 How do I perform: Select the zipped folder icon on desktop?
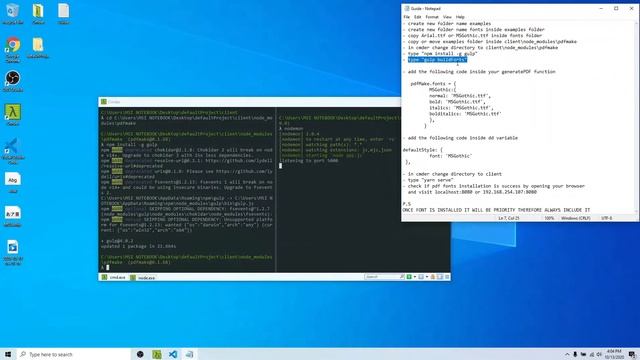point(38,13)
